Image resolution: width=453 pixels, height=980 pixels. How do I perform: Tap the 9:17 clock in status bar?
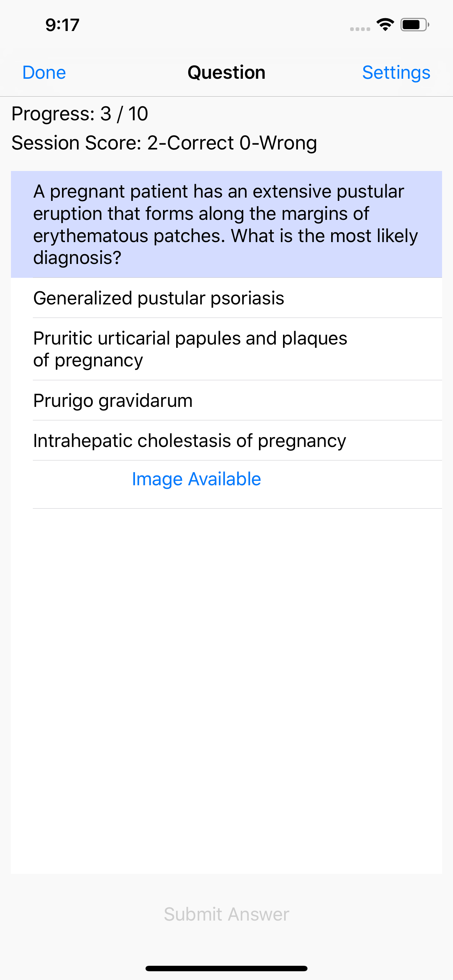(62, 25)
